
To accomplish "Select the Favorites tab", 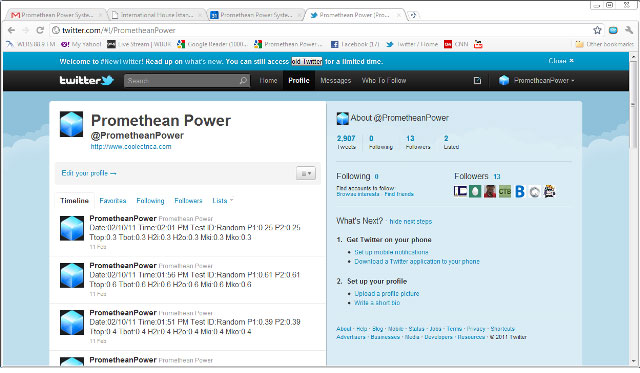I will pos(113,200).
